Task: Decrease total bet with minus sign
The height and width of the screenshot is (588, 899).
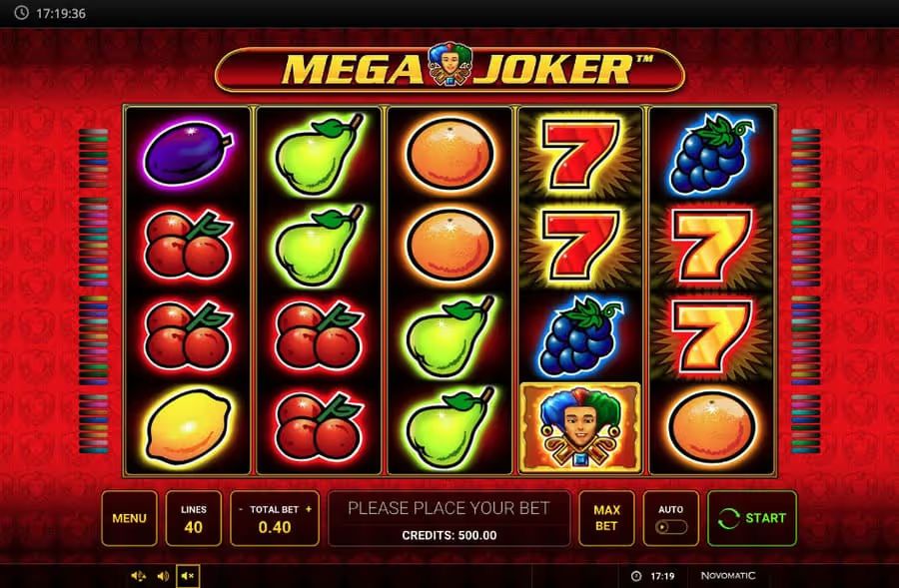Action: [x=241, y=509]
